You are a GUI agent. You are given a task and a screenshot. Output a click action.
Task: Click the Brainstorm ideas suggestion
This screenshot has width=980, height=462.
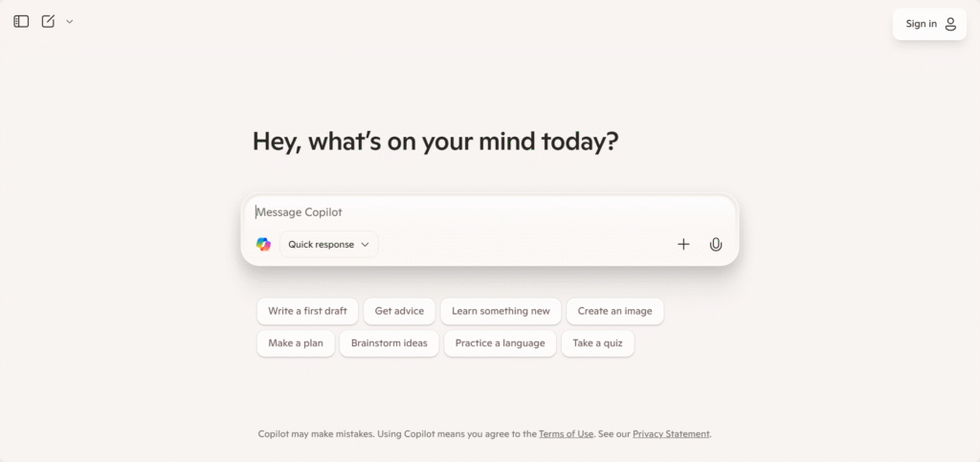tap(390, 343)
